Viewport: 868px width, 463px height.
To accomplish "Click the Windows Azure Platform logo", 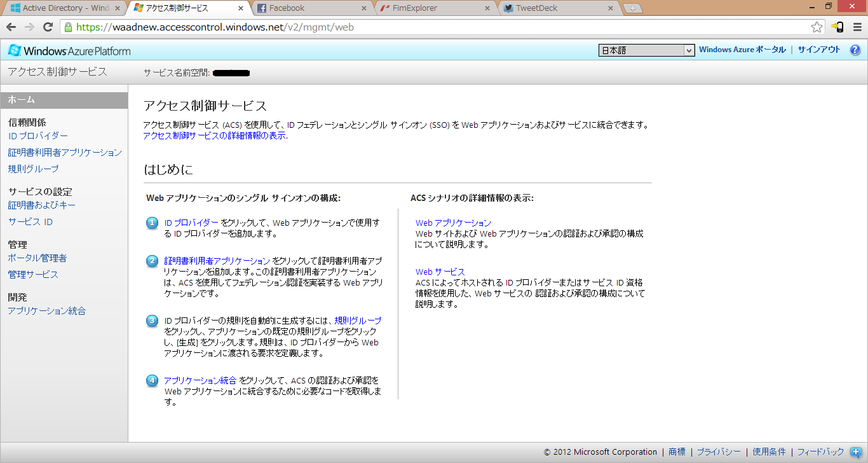I will (69, 51).
